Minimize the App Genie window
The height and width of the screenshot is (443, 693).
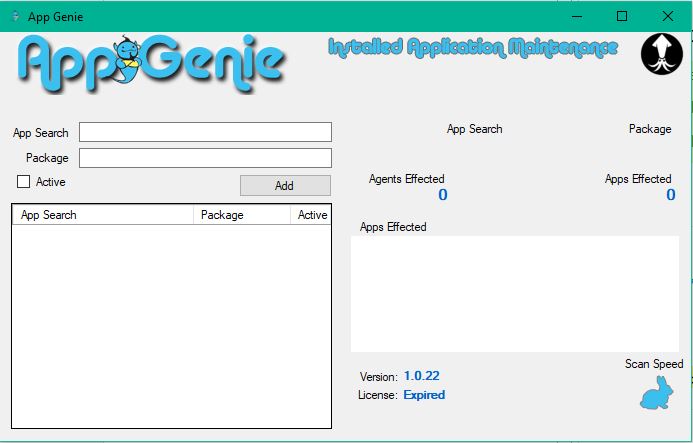pos(577,16)
